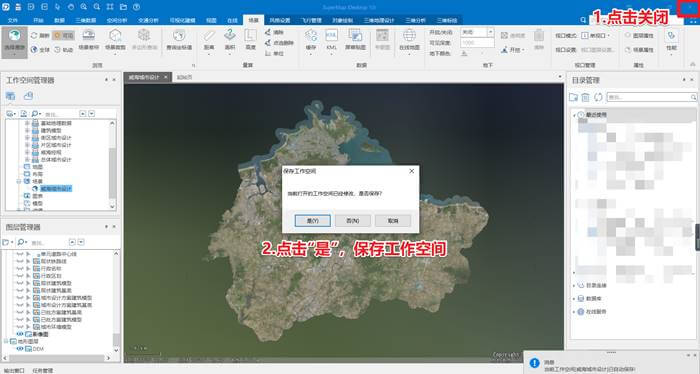Image resolution: width=700 pixels, height=374 pixels.
Task: Open the 3D Analysis ribbon tab
Action: click(x=415, y=20)
